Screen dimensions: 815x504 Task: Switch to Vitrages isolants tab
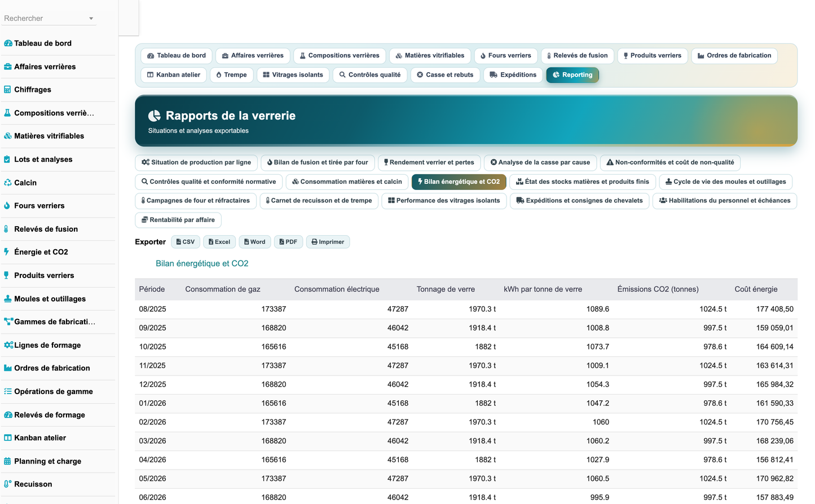[293, 75]
